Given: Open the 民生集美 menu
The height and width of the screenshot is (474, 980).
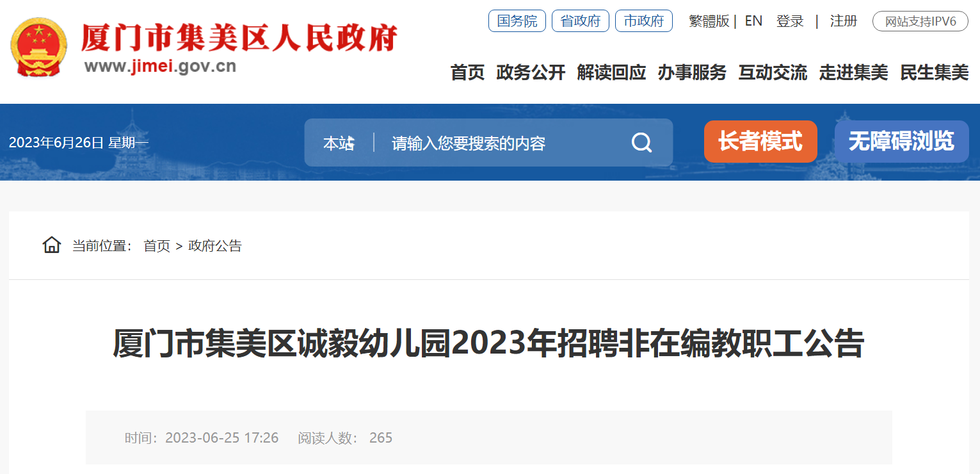Looking at the screenshot, I should click(935, 72).
